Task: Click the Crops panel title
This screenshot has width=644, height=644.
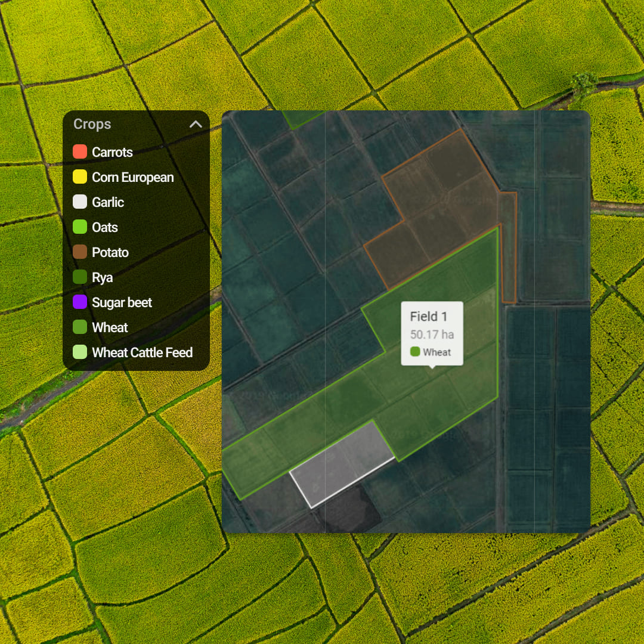Action: 92,125
